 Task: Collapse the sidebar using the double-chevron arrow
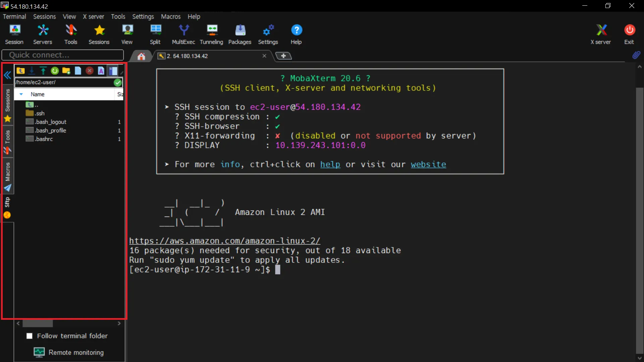point(7,75)
